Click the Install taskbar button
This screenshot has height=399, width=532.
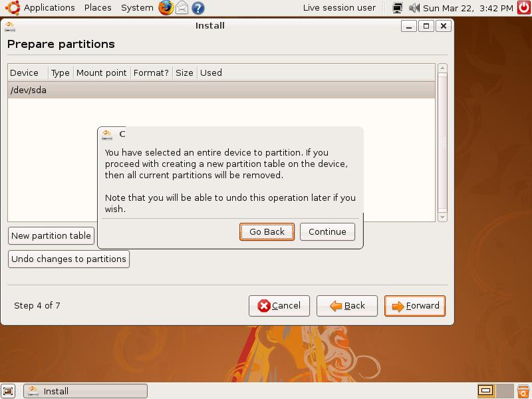click(86, 391)
